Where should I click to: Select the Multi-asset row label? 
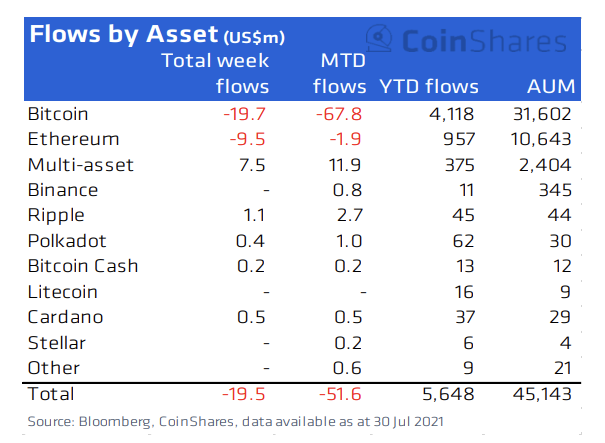81,165
